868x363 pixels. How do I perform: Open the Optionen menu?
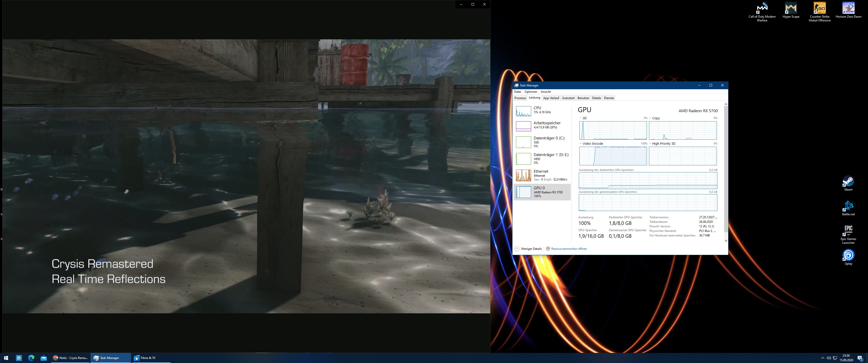(531, 92)
